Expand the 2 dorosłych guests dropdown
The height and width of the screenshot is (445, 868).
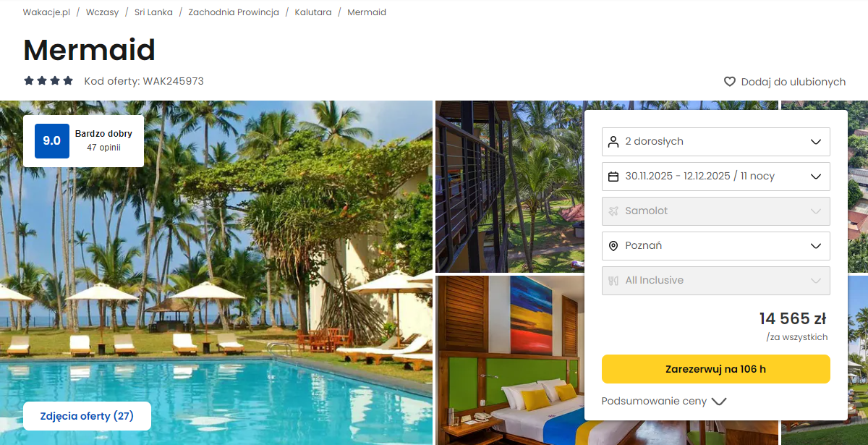pos(716,141)
